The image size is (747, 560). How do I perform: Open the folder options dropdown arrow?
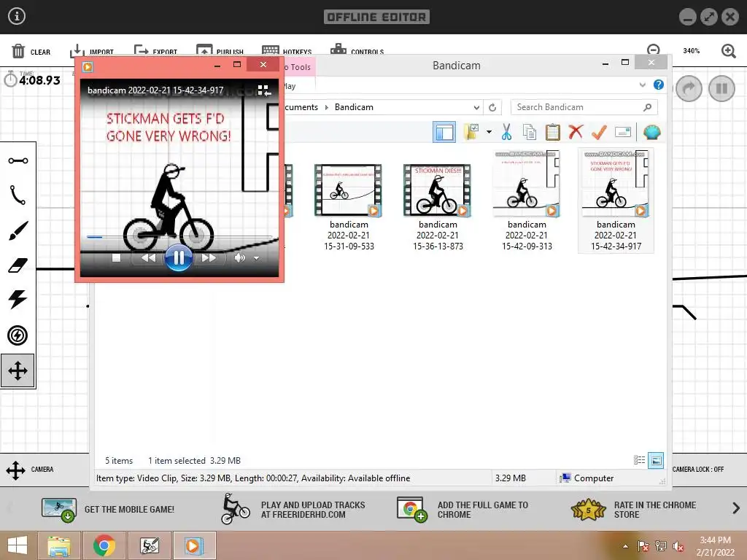click(x=489, y=132)
